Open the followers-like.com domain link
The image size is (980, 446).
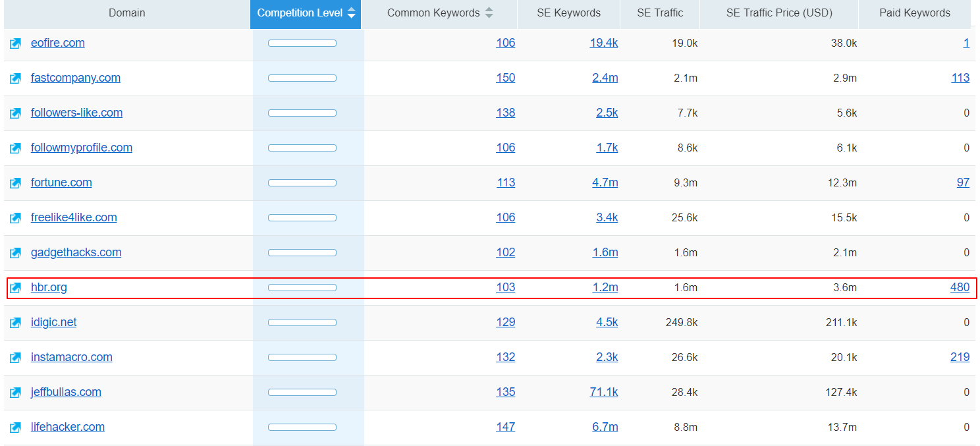(x=76, y=113)
